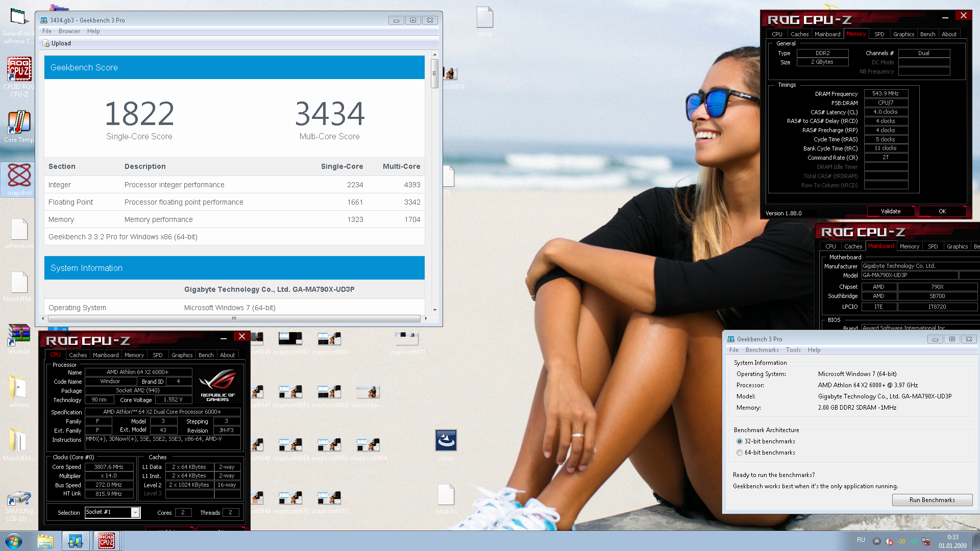Open the devushka image file

368,396
